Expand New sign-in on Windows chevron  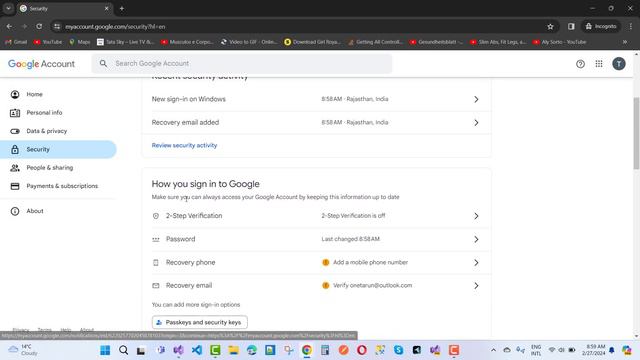(x=476, y=99)
